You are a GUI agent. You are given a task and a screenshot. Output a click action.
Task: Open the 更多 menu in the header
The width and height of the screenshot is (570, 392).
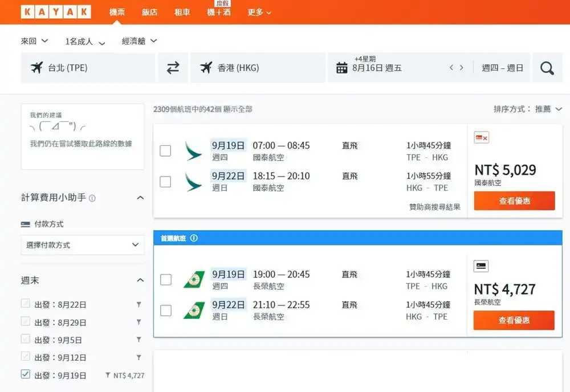coord(259,13)
